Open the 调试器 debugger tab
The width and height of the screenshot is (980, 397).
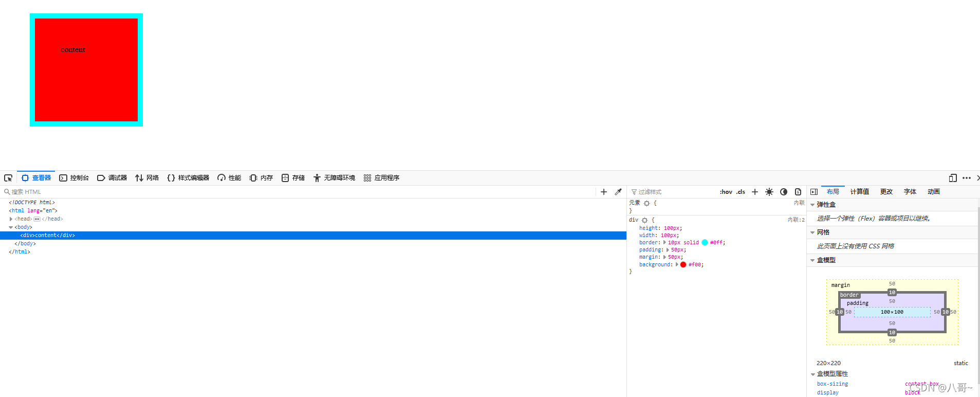[112, 178]
